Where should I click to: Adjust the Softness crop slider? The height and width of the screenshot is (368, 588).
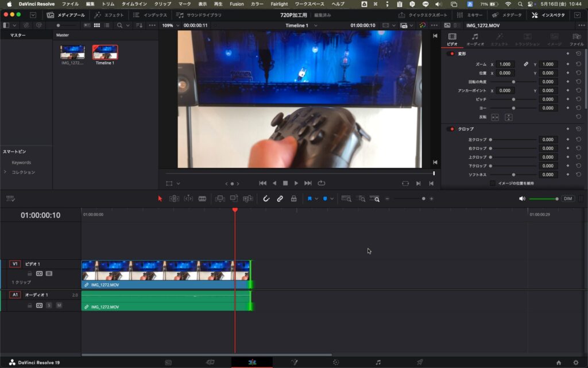point(513,175)
